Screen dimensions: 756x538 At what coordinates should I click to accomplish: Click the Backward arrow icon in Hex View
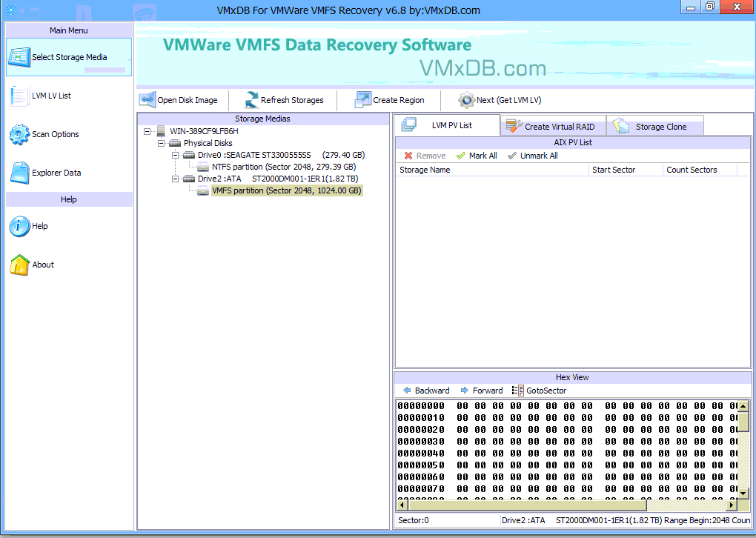[407, 391]
